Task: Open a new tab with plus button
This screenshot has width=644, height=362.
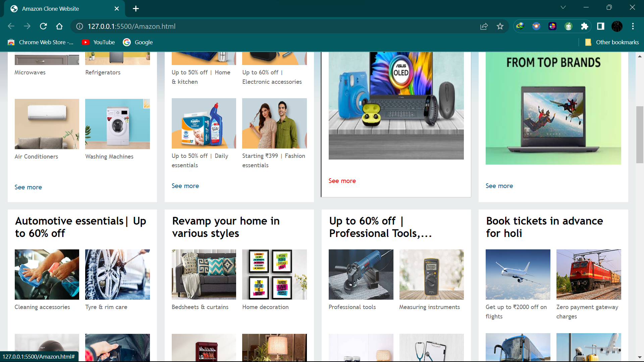Action: pos(136,9)
